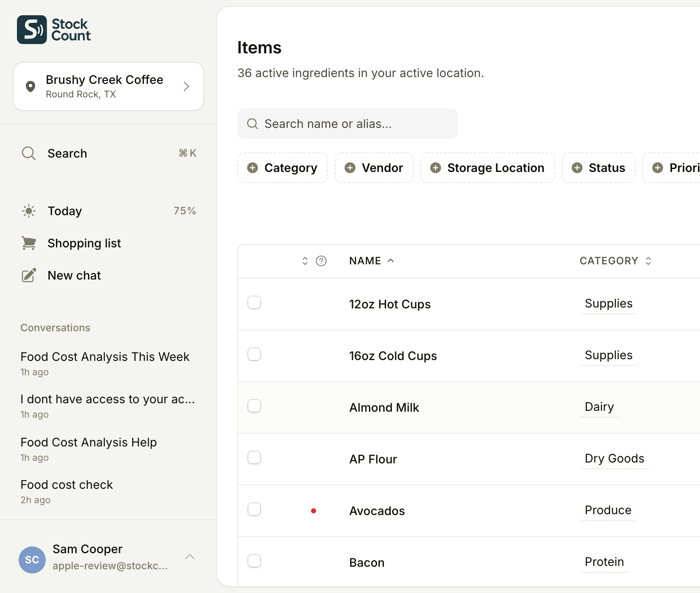This screenshot has height=593, width=700.
Task: Edit Dry Goods category of AP Flour
Action: pyautogui.click(x=614, y=459)
